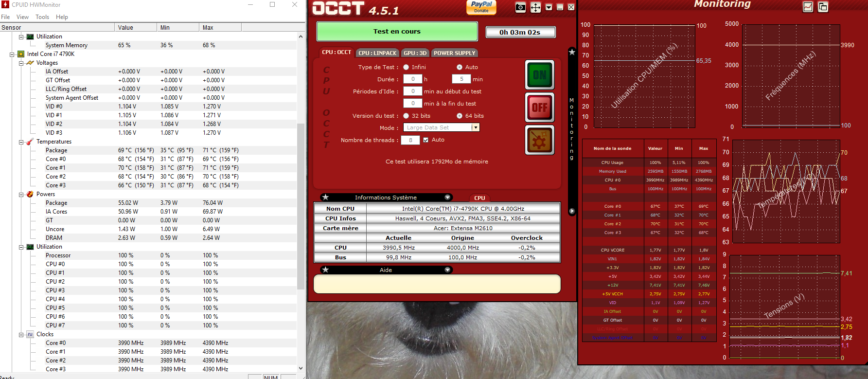Switch to the CPU : LINPACK tab
Screen dimensions: 868x379
(377, 53)
